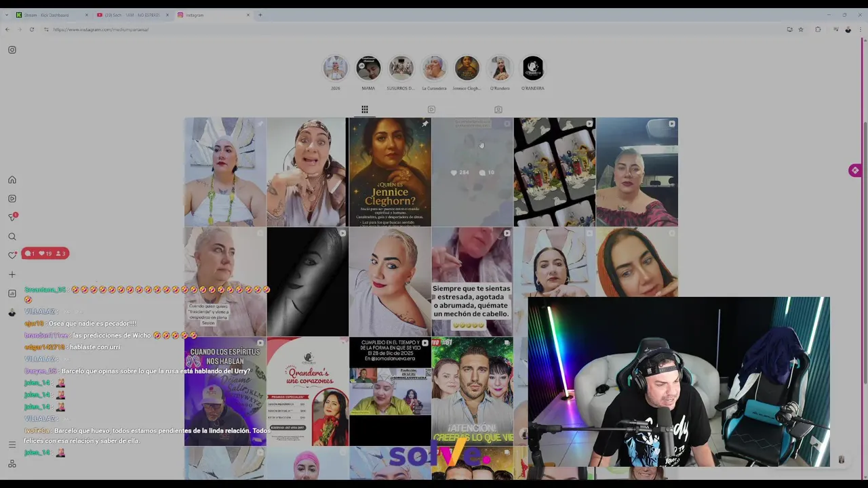The height and width of the screenshot is (488, 868).
Task: Open Reels from the Instagram sidebar
Action: [x=12, y=199]
